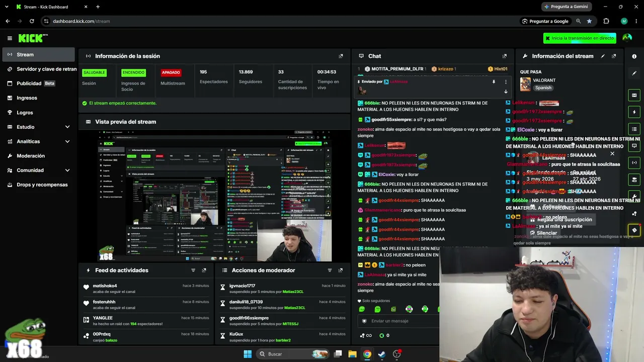Open File Explorer from the taskbar
The image size is (644, 362).
pos(352,354)
